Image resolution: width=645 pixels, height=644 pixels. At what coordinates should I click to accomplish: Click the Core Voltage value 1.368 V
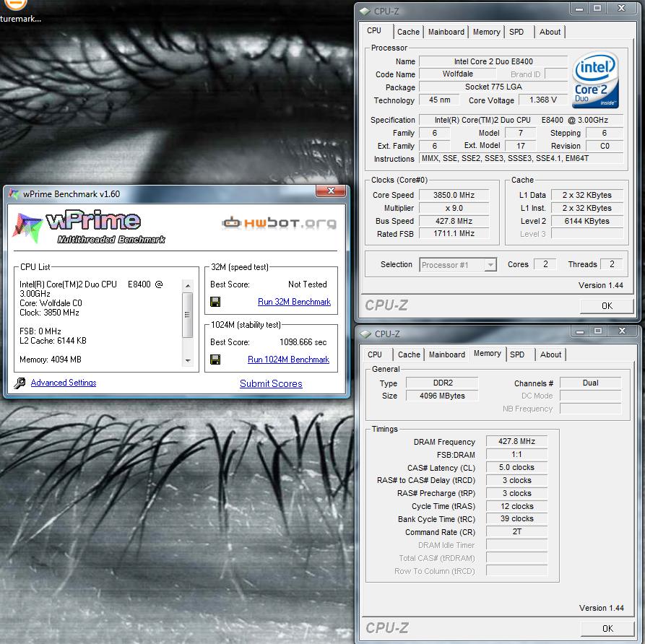(x=543, y=100)
